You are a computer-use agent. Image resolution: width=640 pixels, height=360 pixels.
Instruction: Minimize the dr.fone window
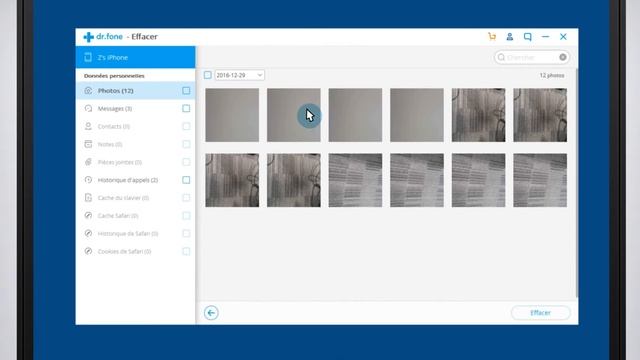point(545,37)
